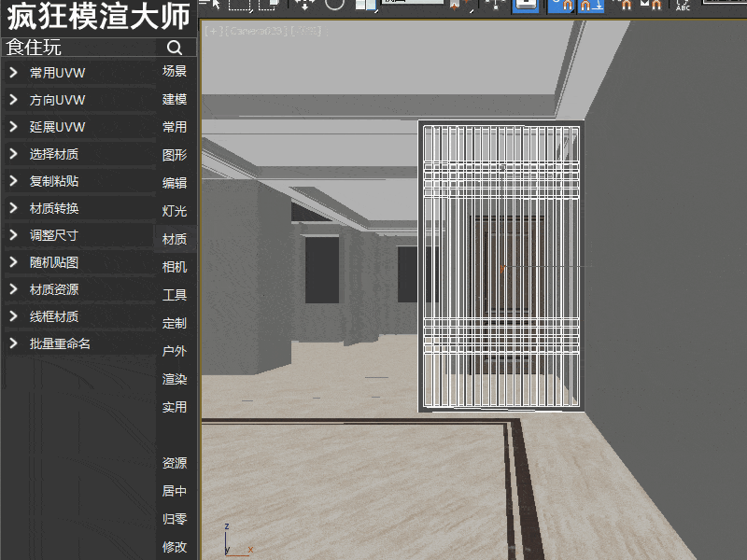This screenshot has height=560, width=747.
Task: Switch to the 灯光 category tab
Action: tap(175, 211)
